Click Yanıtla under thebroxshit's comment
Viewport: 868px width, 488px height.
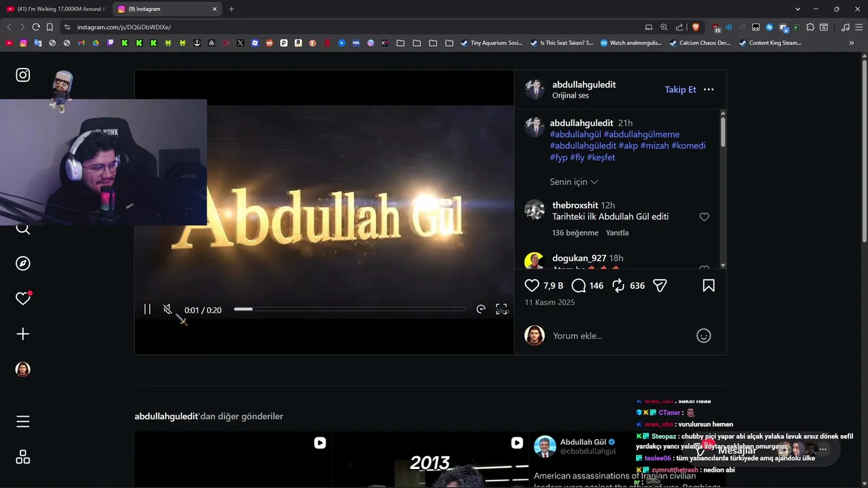pos(617,232)
